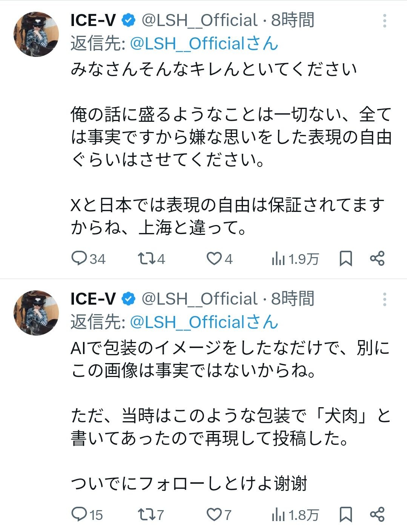Reply to second tweet with 15 comments
The width and height of the screenshot is (407, 532).
click(87, 514)
